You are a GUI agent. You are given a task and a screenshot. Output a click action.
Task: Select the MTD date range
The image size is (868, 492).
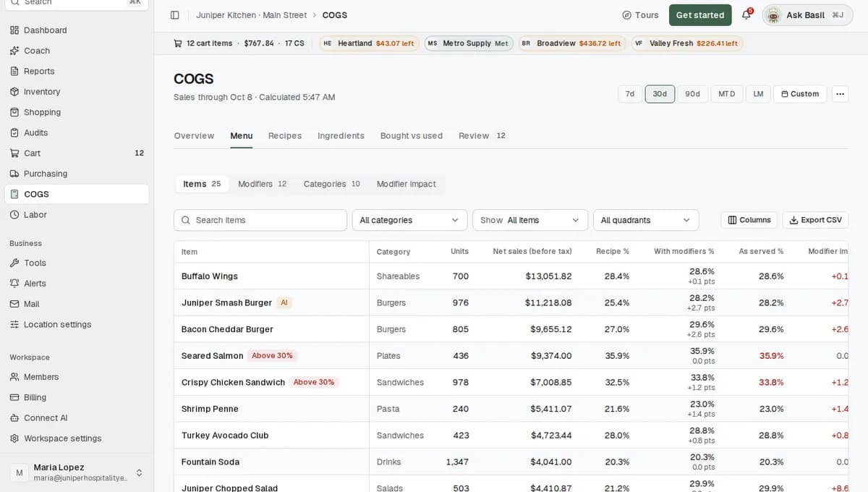point(727,94)
